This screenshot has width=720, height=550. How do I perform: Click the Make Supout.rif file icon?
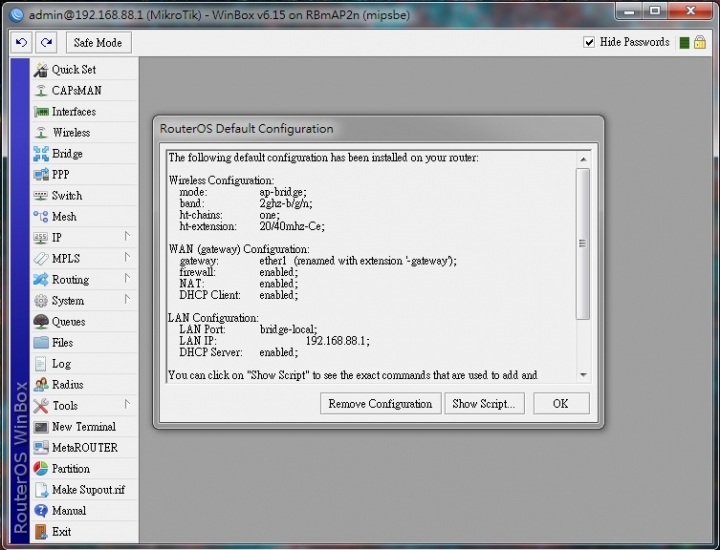pos(41,490)
